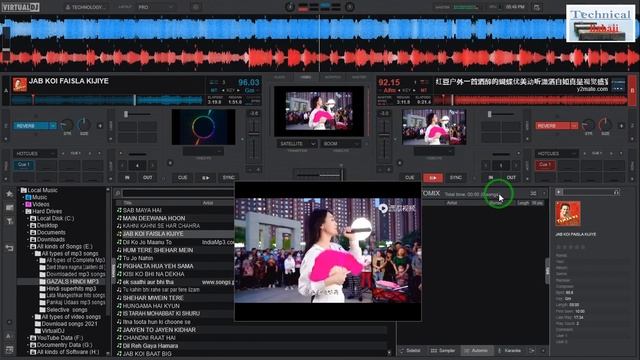Toggle the right deck REVERB effect

click(552, 126)
